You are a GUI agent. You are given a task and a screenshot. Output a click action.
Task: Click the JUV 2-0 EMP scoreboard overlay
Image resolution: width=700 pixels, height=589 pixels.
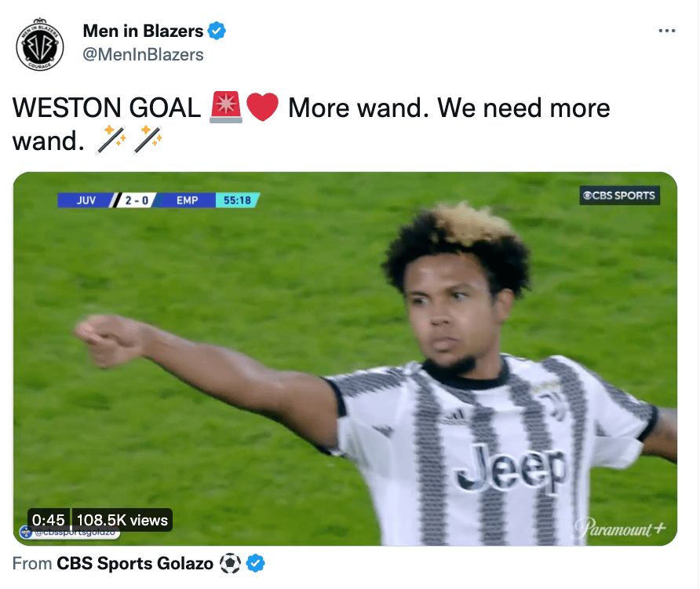point(137,199)
